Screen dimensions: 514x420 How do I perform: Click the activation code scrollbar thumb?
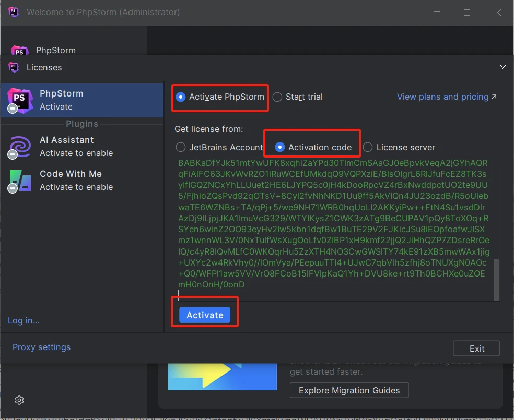tap(496, 279)
